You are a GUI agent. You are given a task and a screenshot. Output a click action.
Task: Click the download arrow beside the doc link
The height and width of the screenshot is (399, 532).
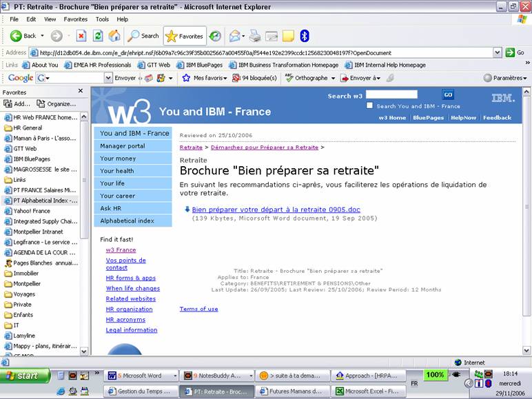click(187, 209)
